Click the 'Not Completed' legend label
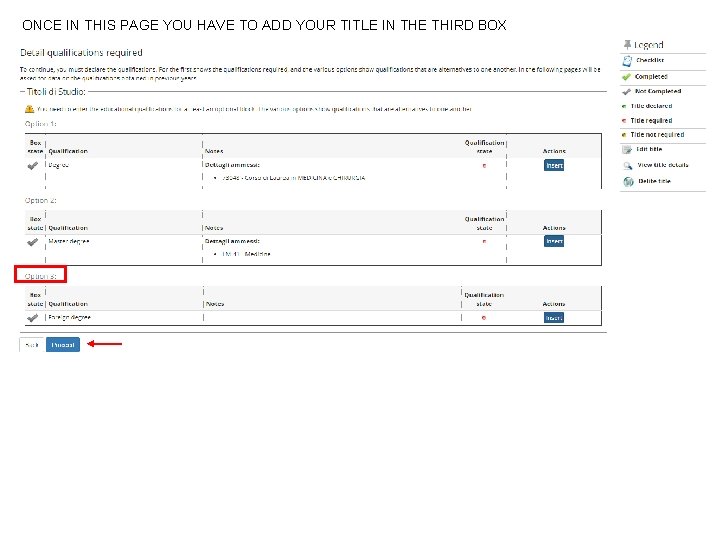The height and width of the screenshot is (540, 720). (x=658, y=91)
